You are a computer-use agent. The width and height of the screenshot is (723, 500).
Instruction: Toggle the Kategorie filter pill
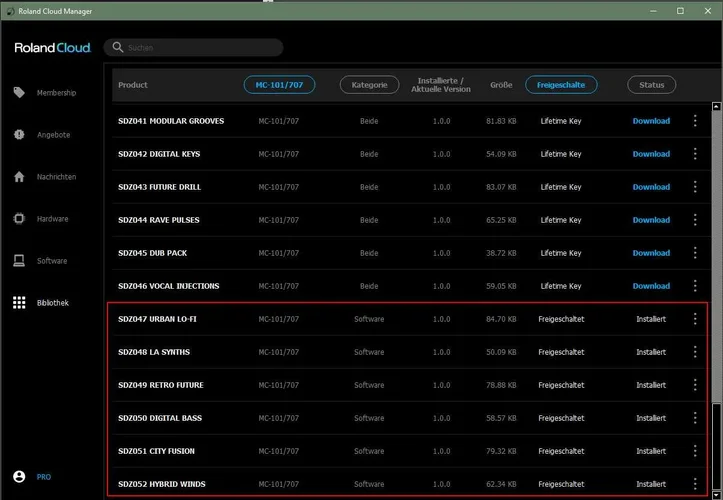coord(369,85)
